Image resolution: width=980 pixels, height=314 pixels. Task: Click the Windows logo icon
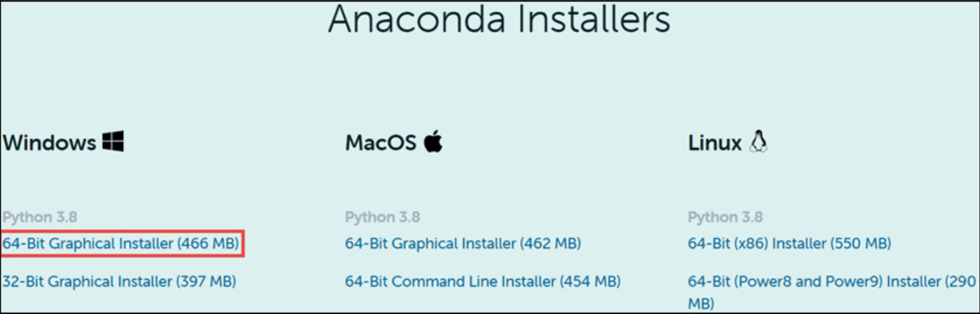(113, 142)
